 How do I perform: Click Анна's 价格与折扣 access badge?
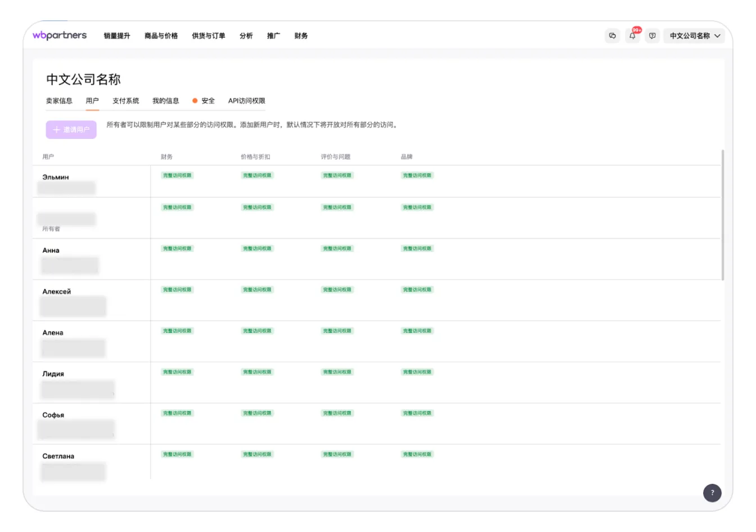click(x=257, y=249)
